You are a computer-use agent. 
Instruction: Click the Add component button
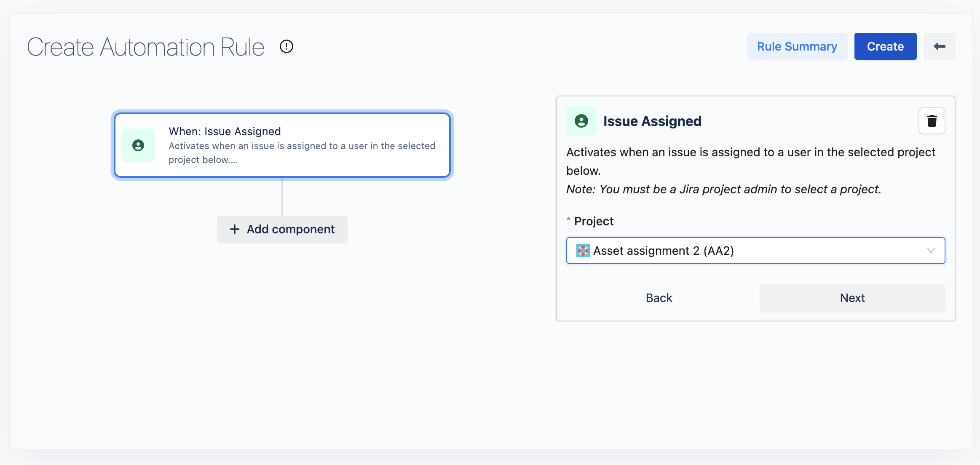pos(282,229)
